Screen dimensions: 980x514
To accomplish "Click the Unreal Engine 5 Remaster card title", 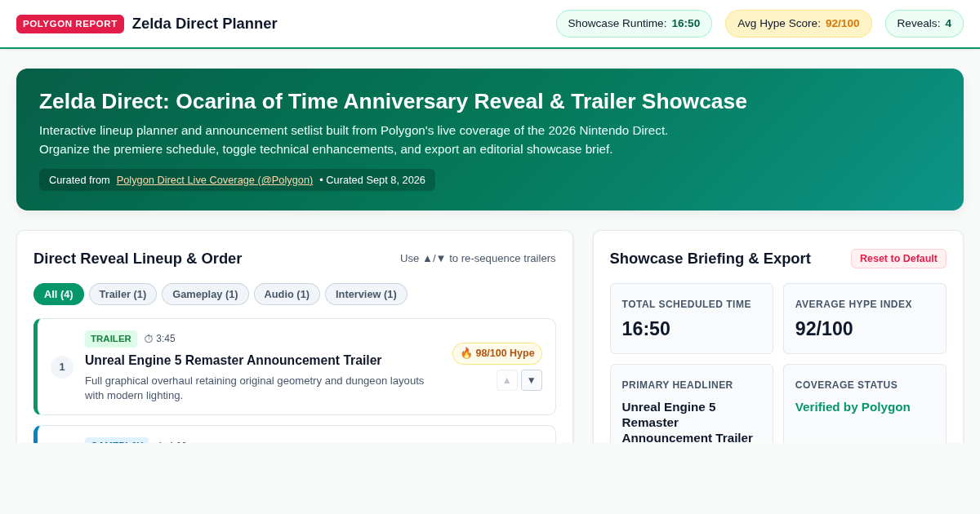I will click(234, 360).
